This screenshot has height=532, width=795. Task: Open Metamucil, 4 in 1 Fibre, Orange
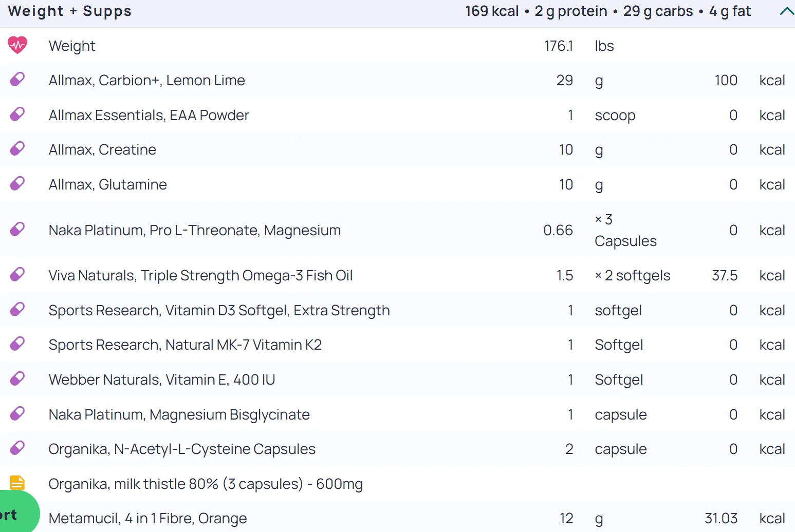pos(148,519)
